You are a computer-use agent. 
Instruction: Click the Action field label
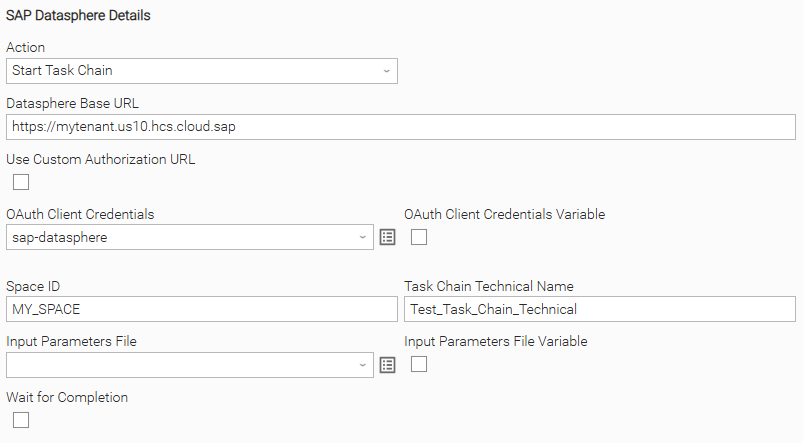point(26,47)
